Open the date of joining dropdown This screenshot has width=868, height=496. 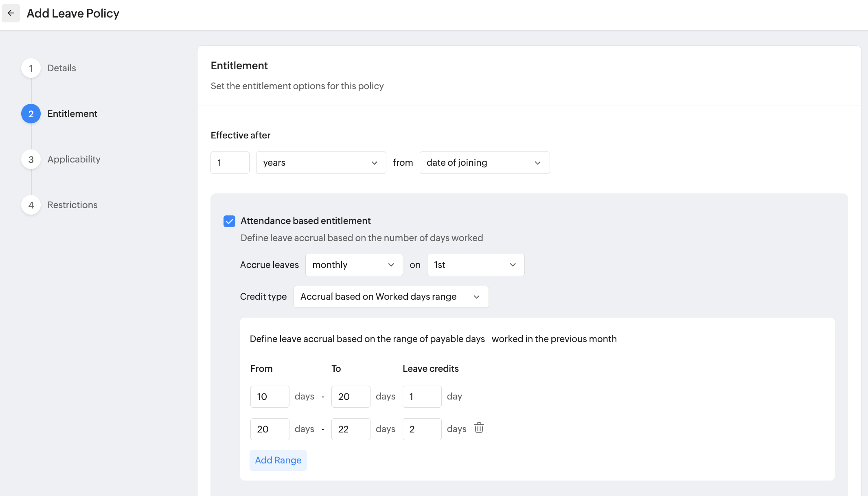(484, 163)
